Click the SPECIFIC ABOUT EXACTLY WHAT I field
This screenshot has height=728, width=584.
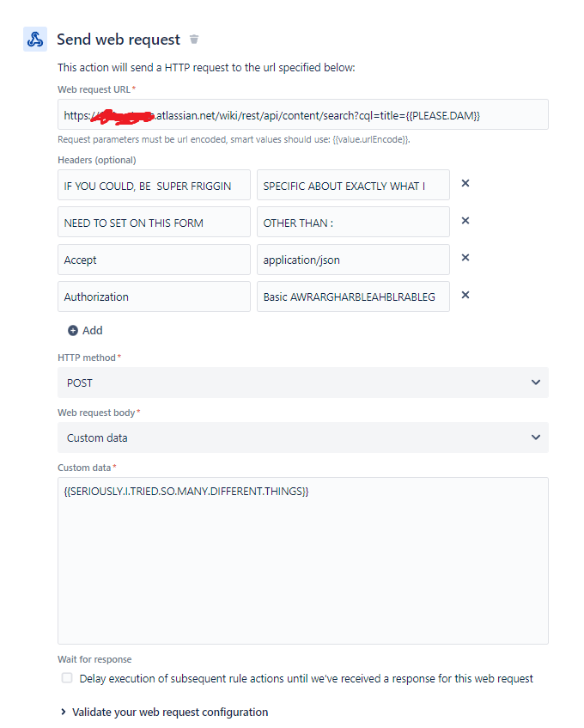tap(353, 185)
